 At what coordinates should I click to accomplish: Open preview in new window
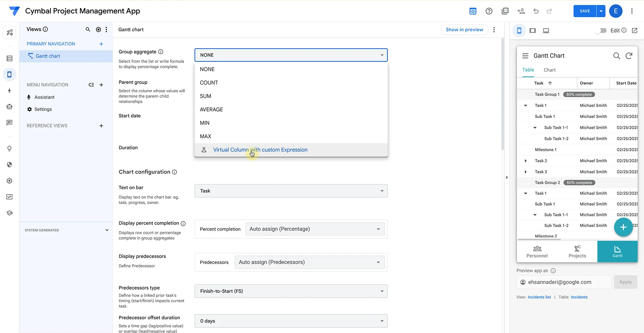pyautogui.click(x=635, y=31)
